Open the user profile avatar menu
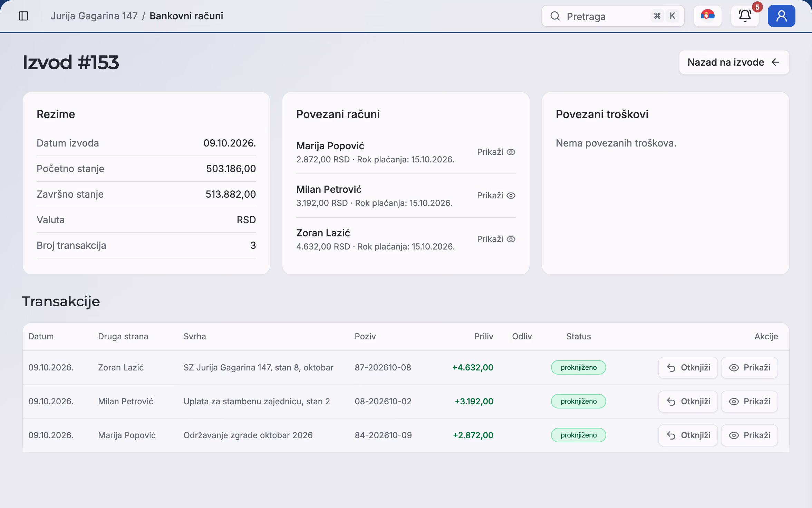 (x=781, y=16)
